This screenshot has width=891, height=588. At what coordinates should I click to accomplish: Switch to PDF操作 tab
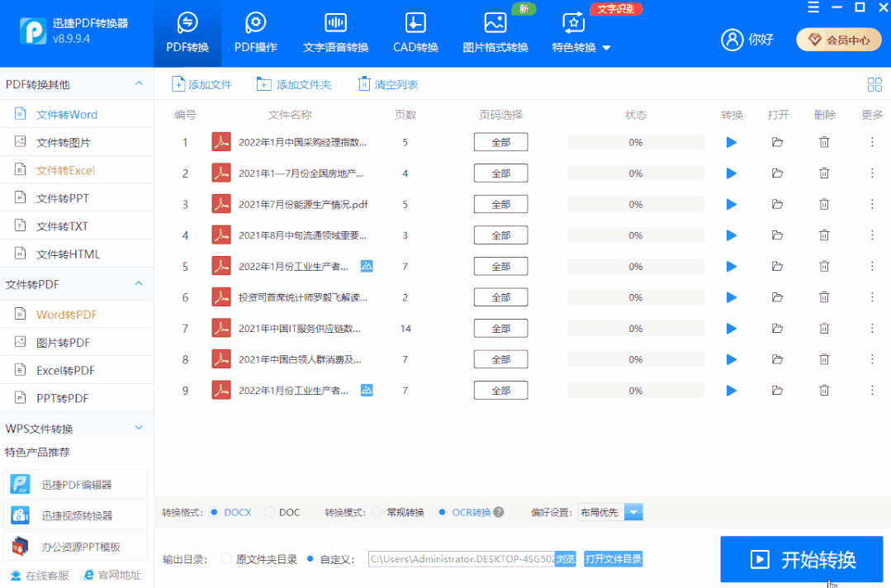[256, 33]
